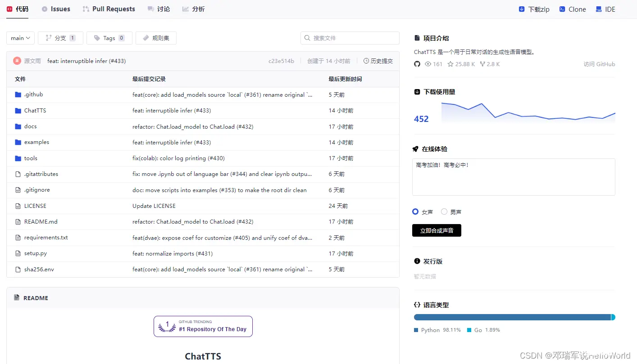Click the 立即合成声音 button
This screenshot has width=637, height=364.
[x=437, y=230]
